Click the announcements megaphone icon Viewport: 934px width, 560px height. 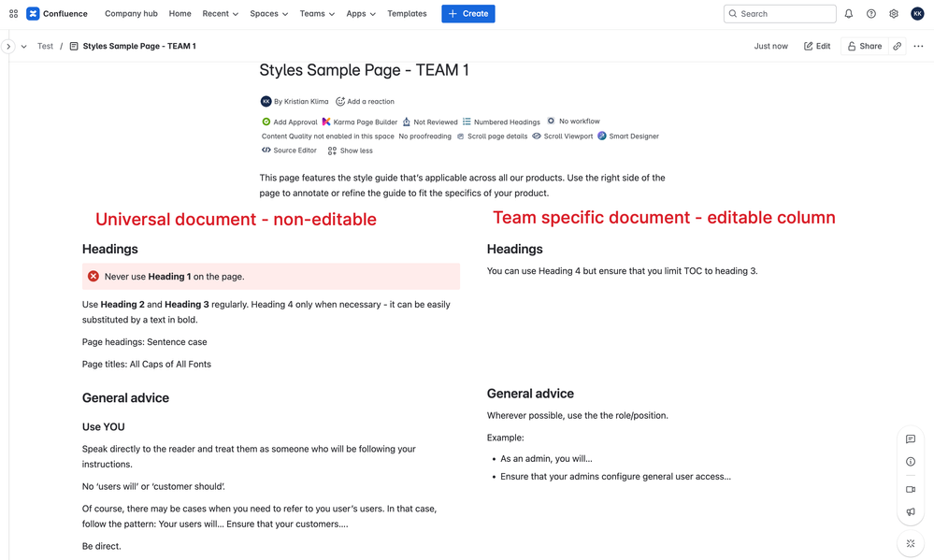pyautogui.click(x=910, y=511)
